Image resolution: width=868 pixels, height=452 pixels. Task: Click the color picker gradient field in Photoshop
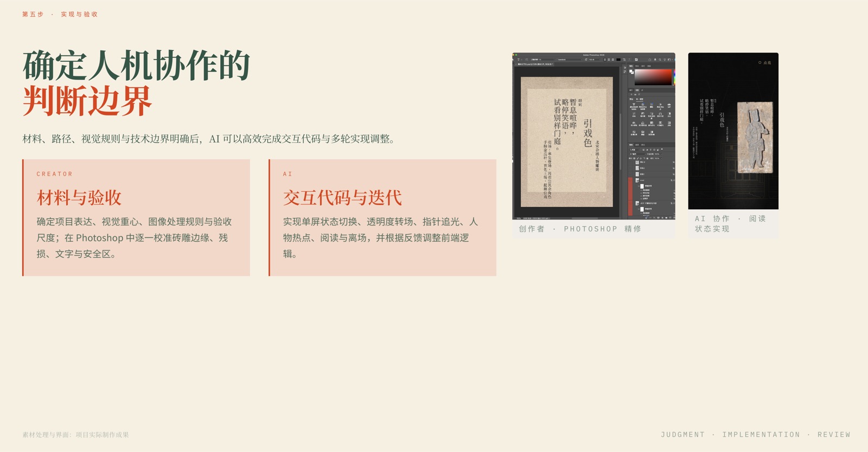[x=653, y=77]
